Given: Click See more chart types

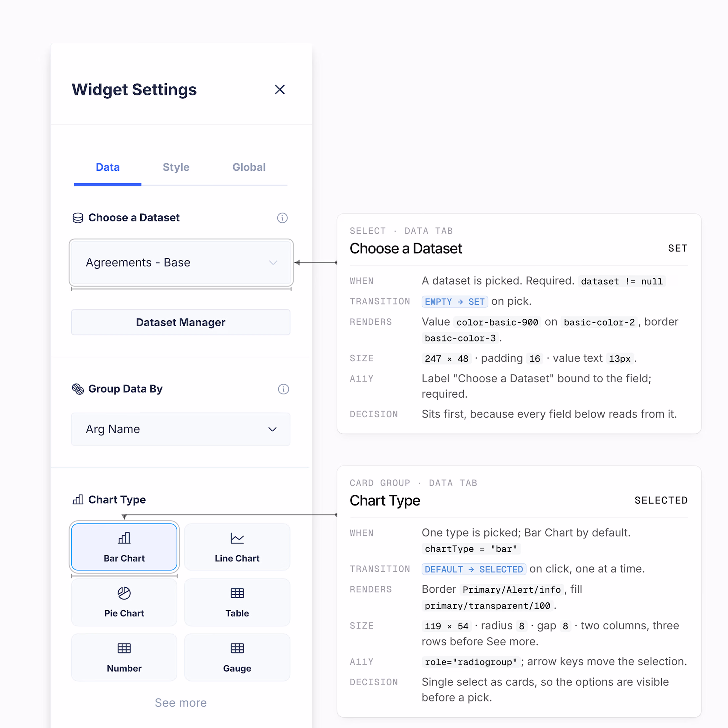Looking at the screenshot, I should [181, 703].
